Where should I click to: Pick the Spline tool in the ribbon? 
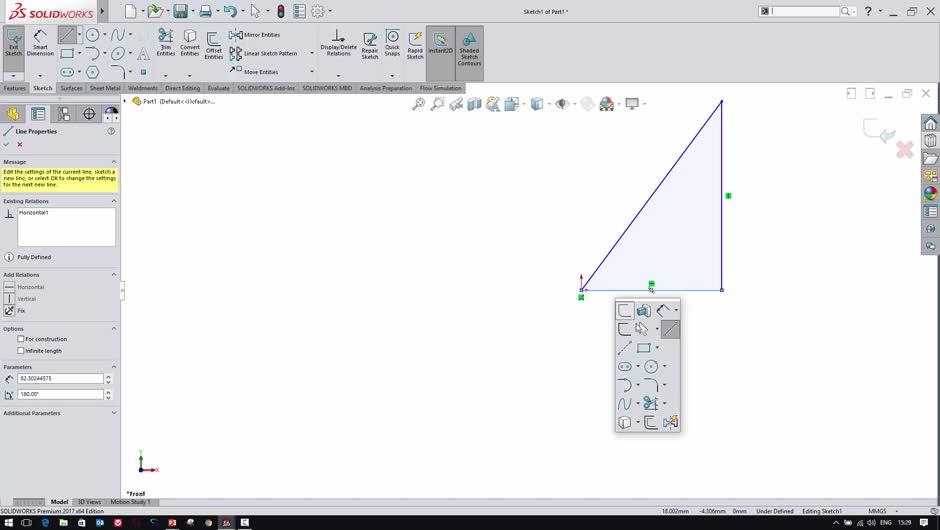click(x=118, y=35)
